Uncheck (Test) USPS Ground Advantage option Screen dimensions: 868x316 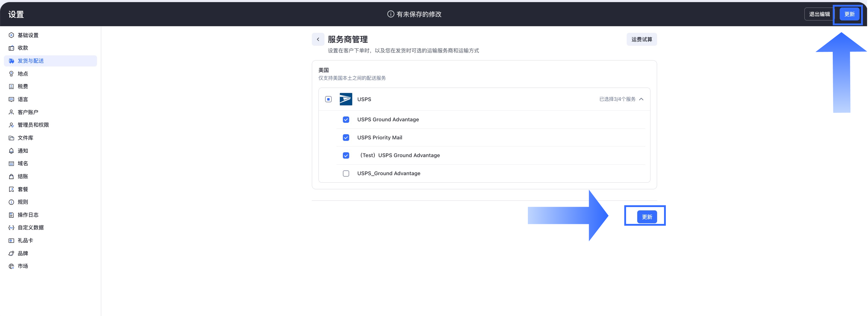(x=346, y=156)
